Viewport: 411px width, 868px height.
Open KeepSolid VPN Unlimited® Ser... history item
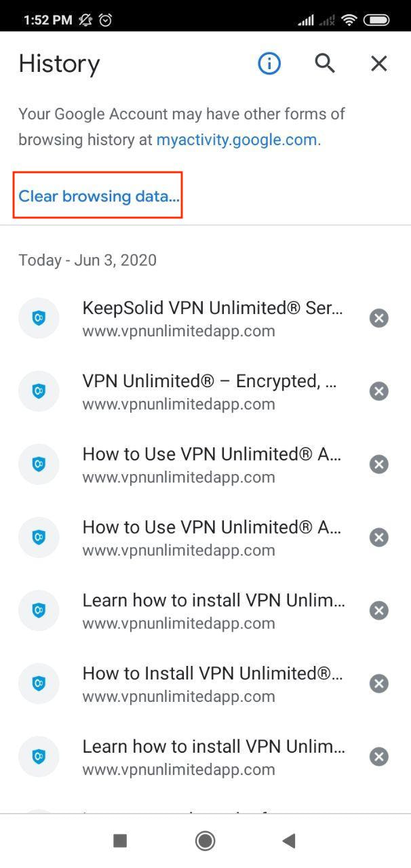pos(212,319)
